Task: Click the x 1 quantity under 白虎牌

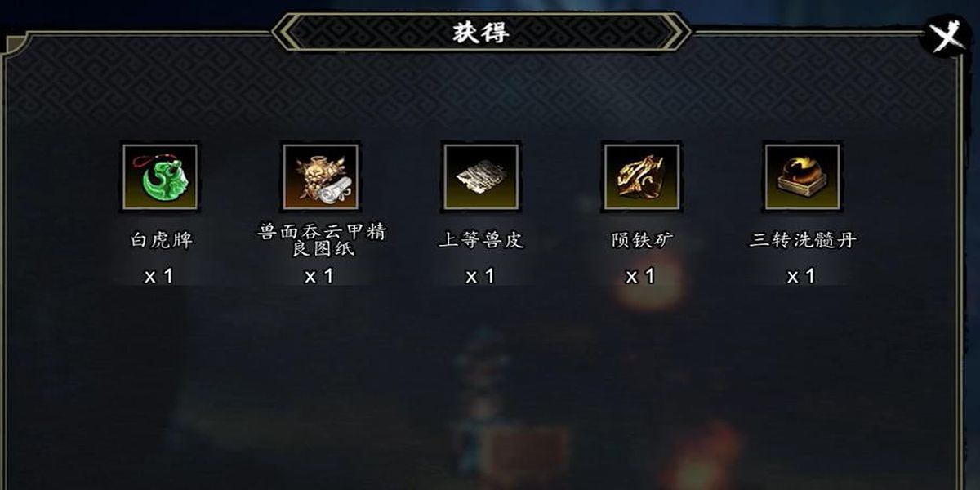Action: [159, 277]
